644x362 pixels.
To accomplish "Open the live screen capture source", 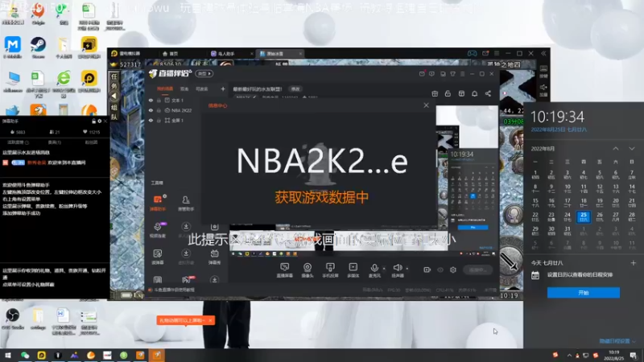I will (284, 270).
